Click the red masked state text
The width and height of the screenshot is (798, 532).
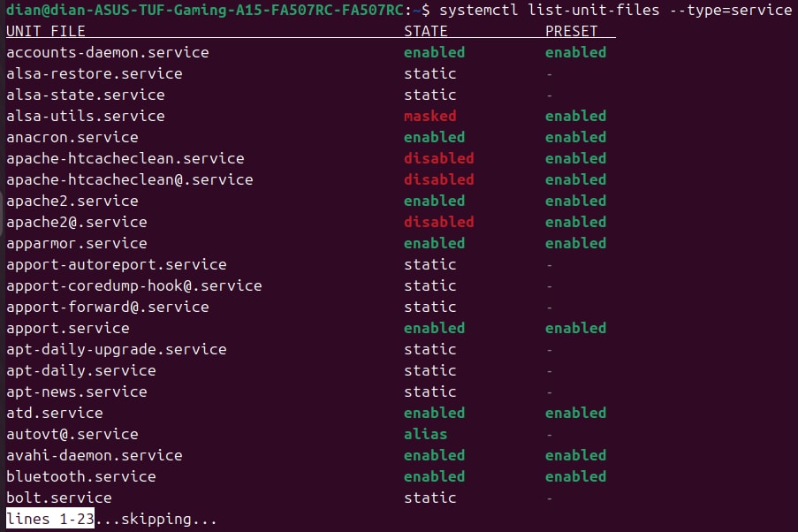[x=429, y=116]
